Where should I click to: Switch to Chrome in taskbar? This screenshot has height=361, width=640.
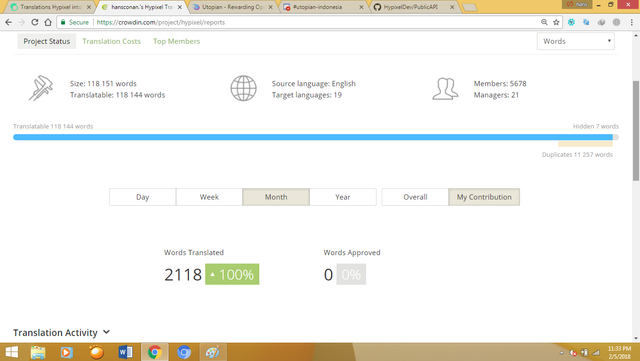(155, 352)
